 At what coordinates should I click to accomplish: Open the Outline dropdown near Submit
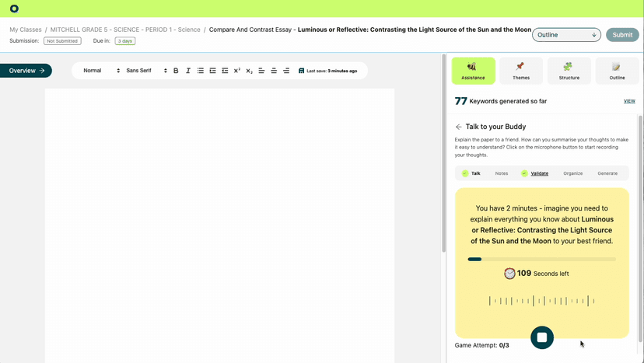click(566, 35)
